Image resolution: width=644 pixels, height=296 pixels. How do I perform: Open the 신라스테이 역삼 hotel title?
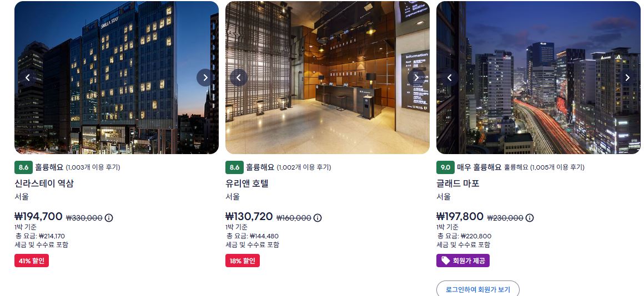coord(44,183)
